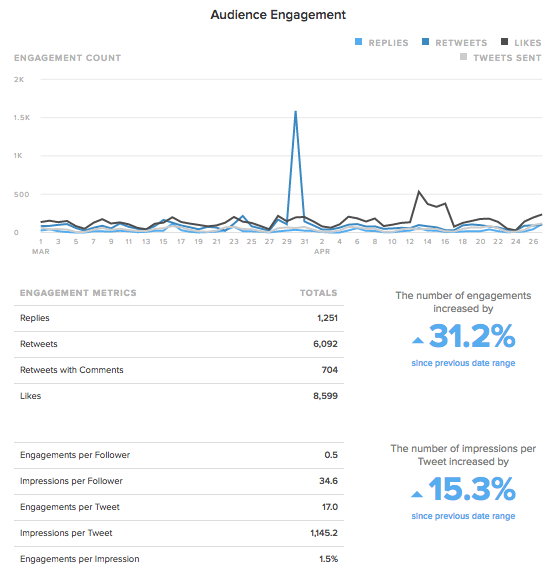This screenshot has height=579, width=555.
Task: Toggle the RETWEETS legend label
Action: (461, 43)
